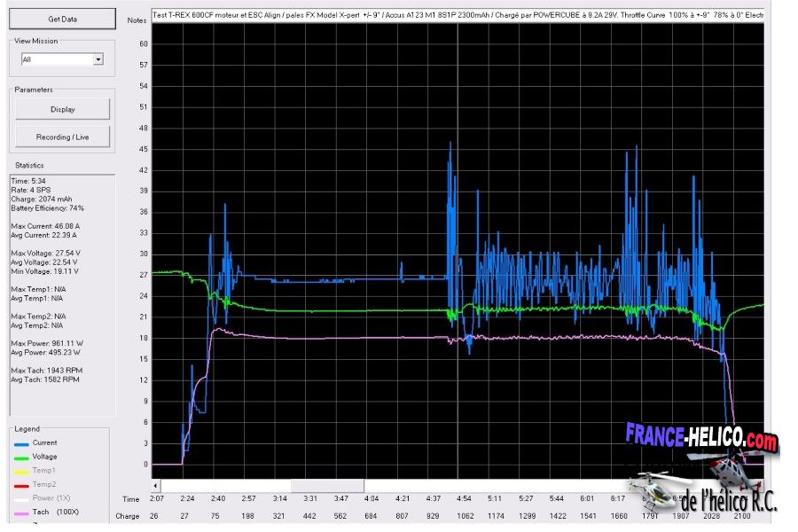Click the yellow Temp1 legend swatch
Viewport: 798px width, 532px height.
pos(21,472)
